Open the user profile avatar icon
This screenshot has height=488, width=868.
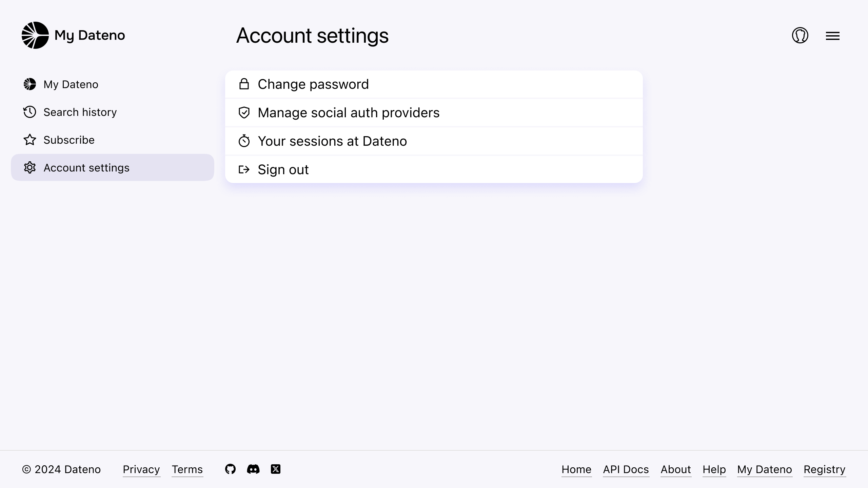point(800,35)
